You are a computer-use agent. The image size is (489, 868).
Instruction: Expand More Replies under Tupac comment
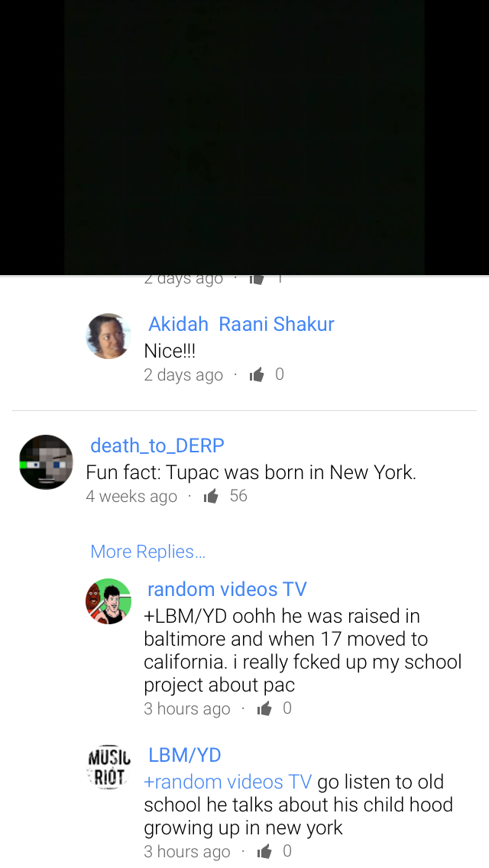pyautogui.click(x=148, y=552)
